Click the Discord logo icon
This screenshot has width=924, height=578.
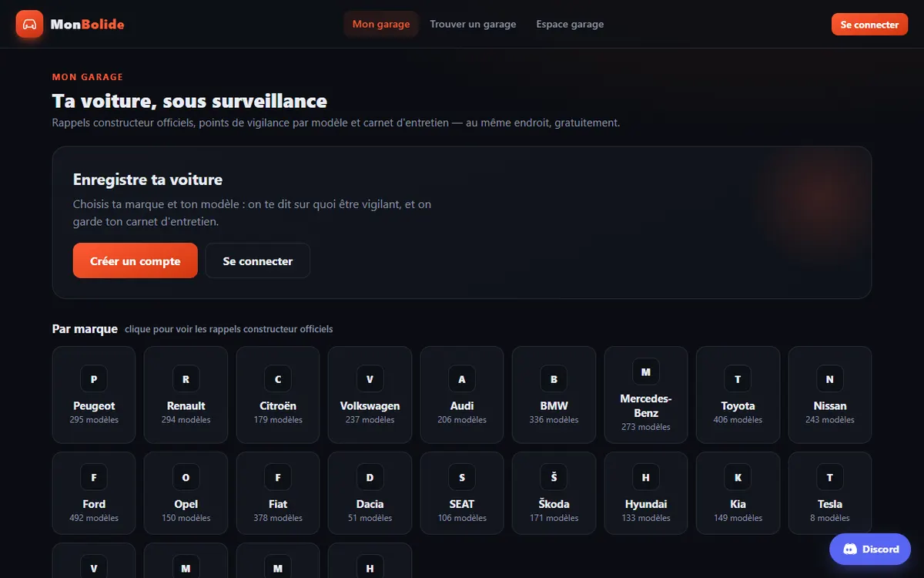coord(851,549)
